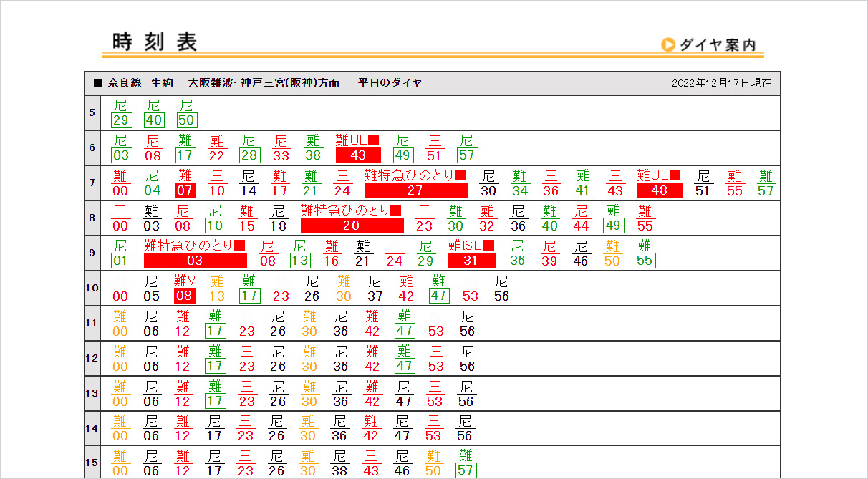The height and width of the screenshot is (479, 868).
Task: Open the 7:27 難特急ひのとり departure
Action: (415, 190)
